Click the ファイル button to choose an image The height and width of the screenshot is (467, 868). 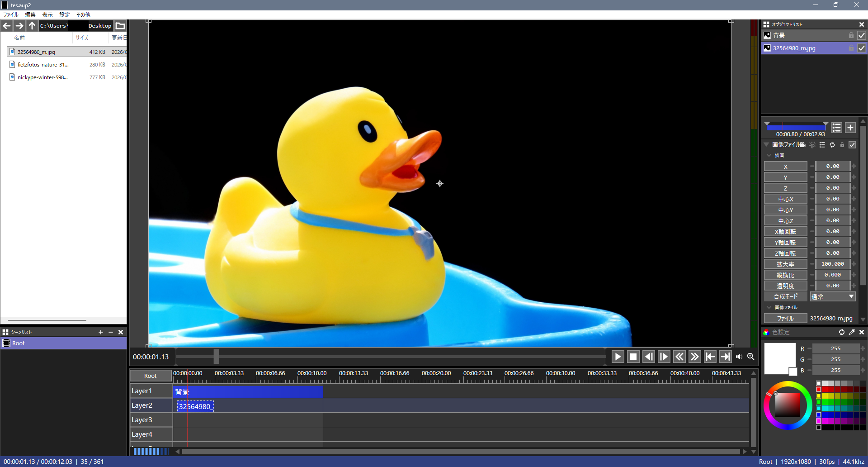(785, 319)
